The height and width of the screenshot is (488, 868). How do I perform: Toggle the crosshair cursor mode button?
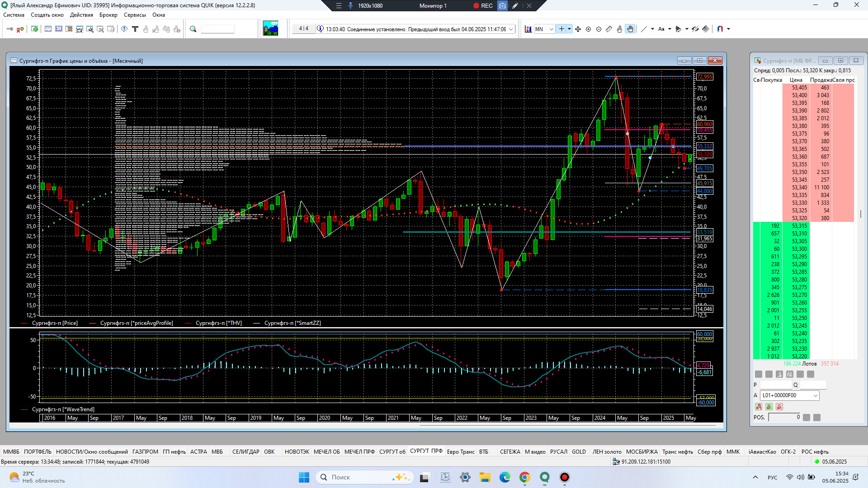[561, 29]
